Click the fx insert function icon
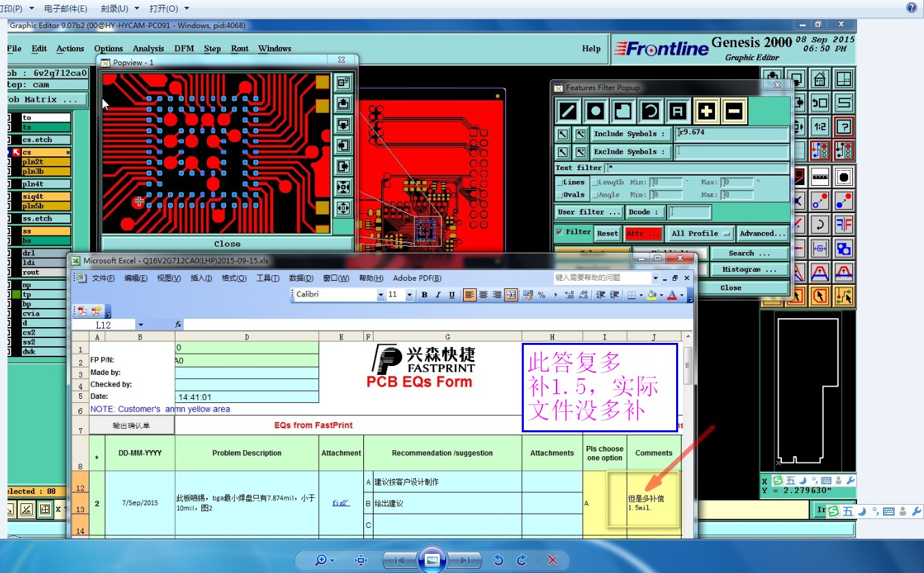 178,325
